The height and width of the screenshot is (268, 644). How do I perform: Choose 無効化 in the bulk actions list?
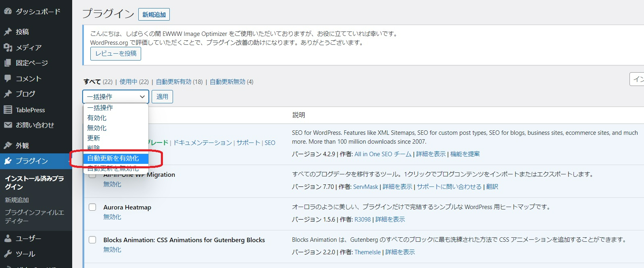[x=97, y=128]
